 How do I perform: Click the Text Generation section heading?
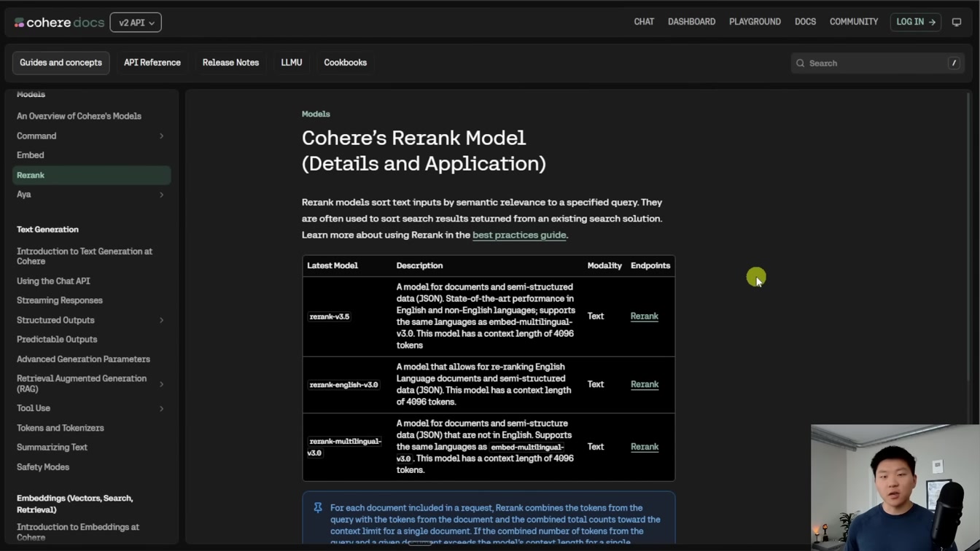[47, 230]
